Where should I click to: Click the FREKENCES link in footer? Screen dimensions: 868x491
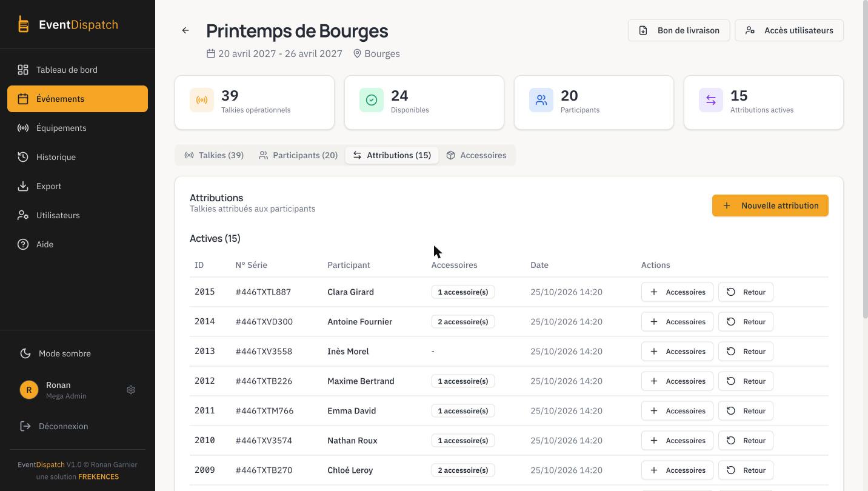pos(98,476)
